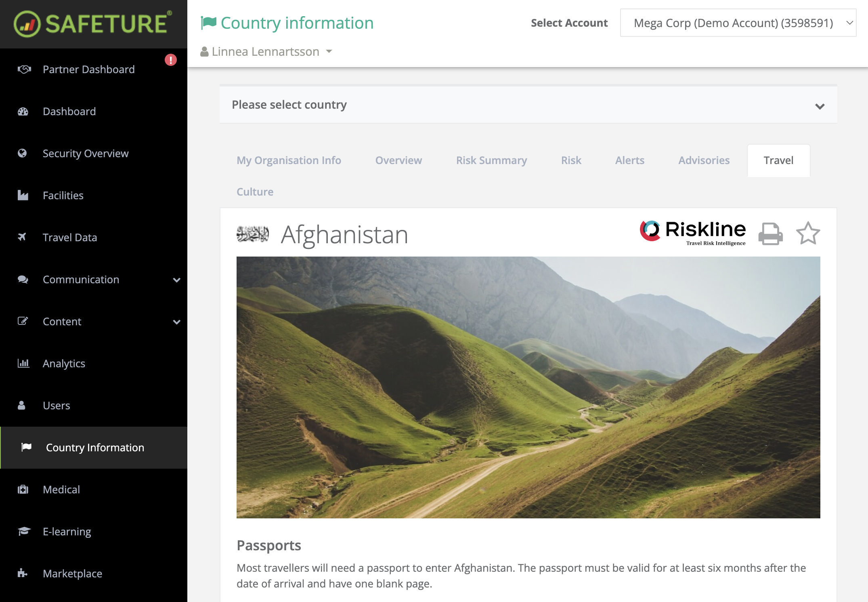Click the Marketplace puzzle piece icon
This screenshot has height=602, width=868.
[23, 573]
